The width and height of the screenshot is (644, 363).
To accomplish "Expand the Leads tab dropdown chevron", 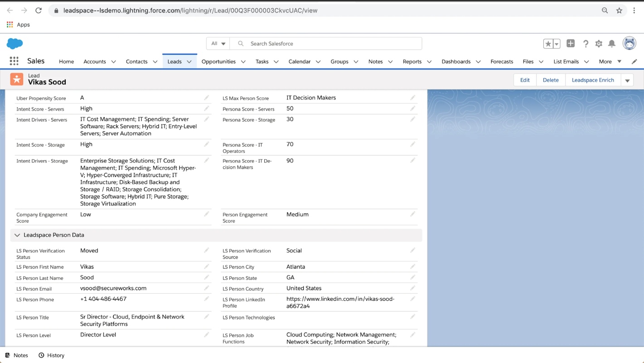I will click(189, 62).
